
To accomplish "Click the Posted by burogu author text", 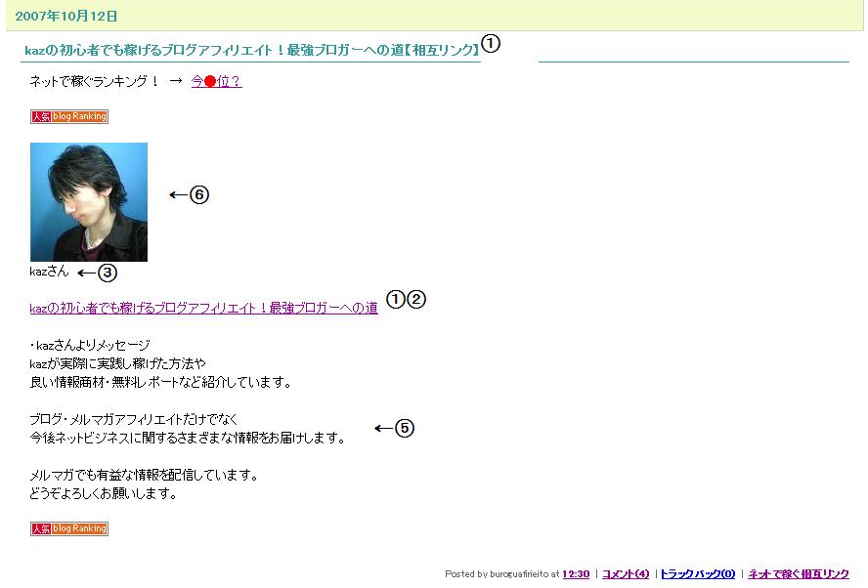I will tap(497, 574).
